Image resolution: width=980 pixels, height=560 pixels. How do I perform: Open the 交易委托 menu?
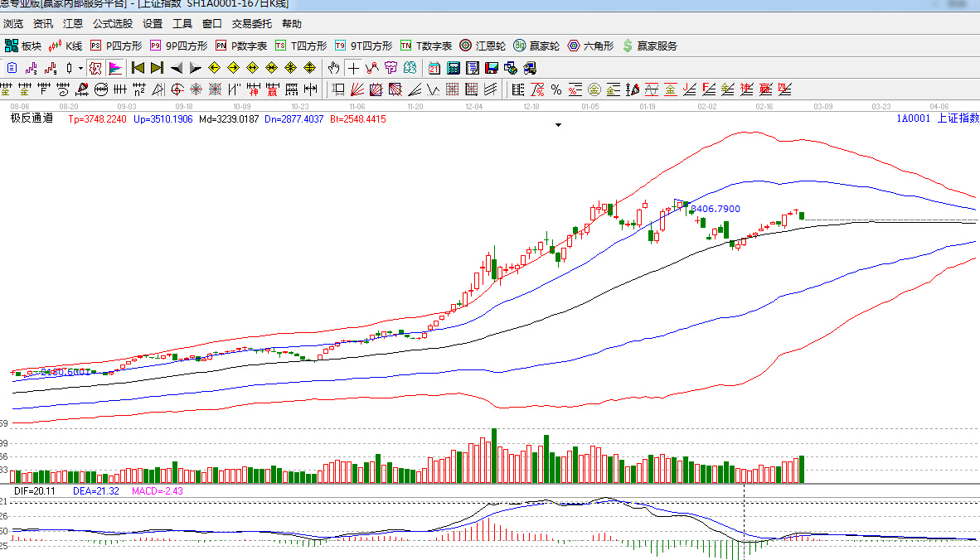251,24
